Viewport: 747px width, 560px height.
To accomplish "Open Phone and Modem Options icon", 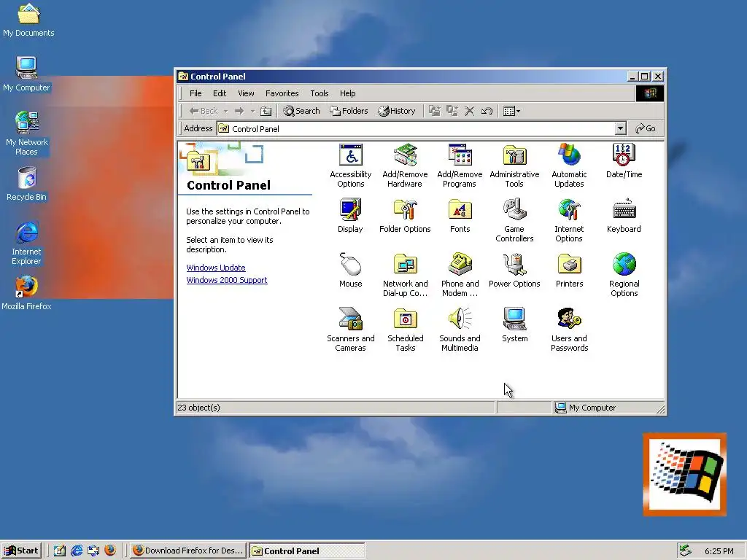I will click(460, 275).
